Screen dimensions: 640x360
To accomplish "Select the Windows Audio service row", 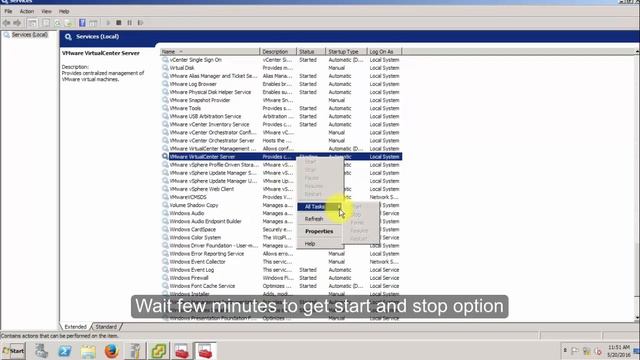I will 281,213.
